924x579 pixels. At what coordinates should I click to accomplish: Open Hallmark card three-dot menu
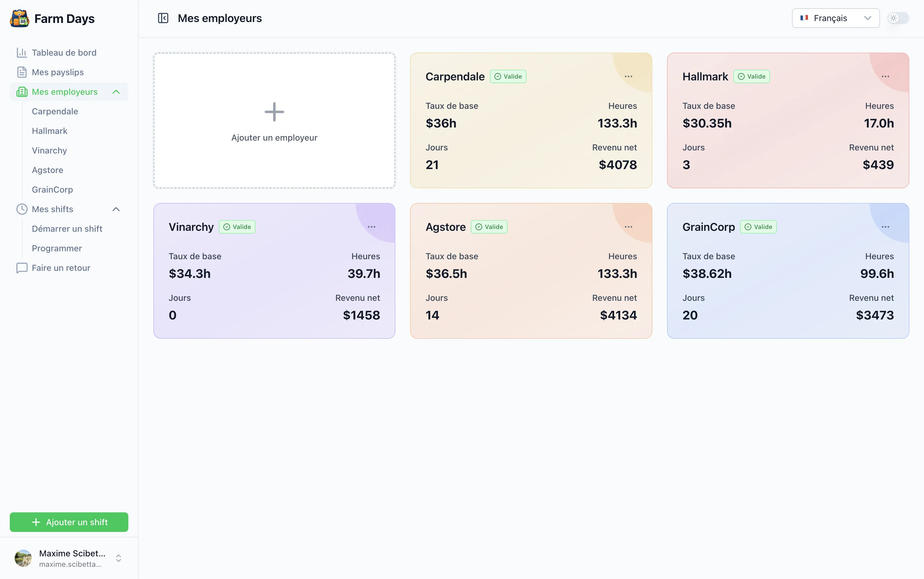tap(885, 77)
